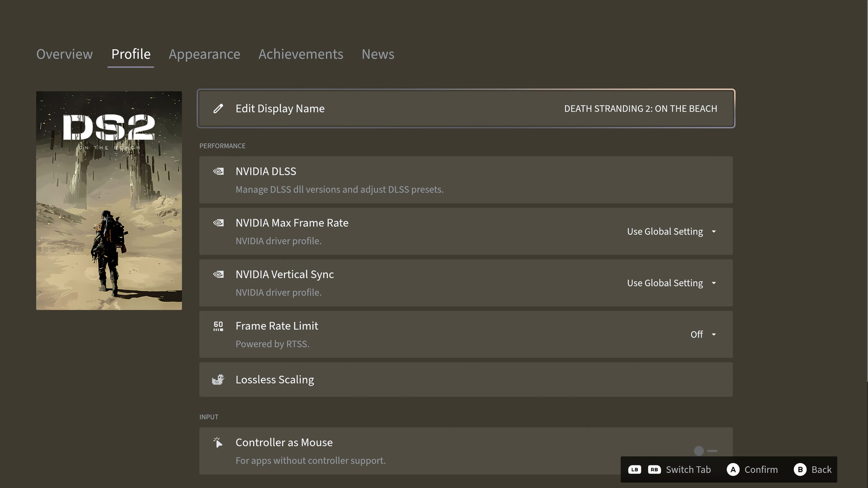Click 'For apps without controller support.' text
This screenshot has width=868, height=488.
(x=311, y=460)
